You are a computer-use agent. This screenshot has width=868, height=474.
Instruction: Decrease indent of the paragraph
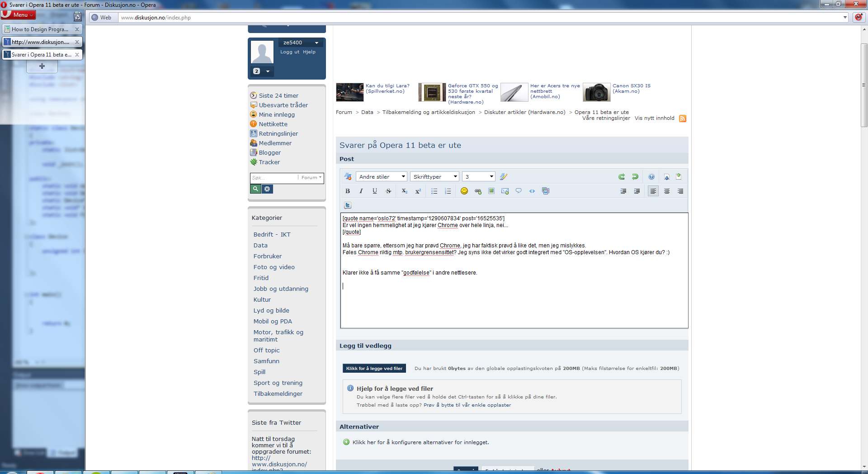click(x=623, y=191)
